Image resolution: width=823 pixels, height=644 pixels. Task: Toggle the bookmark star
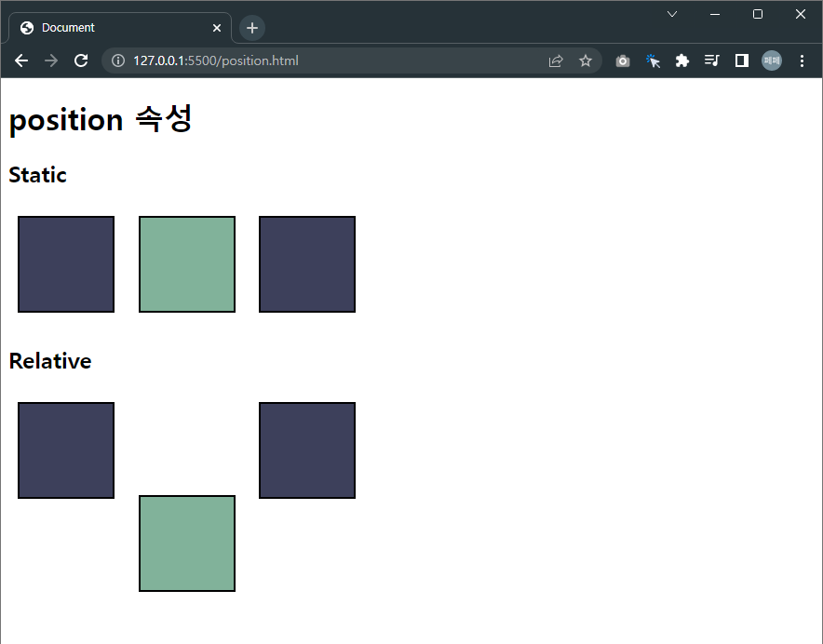click(x=587, y=60)
